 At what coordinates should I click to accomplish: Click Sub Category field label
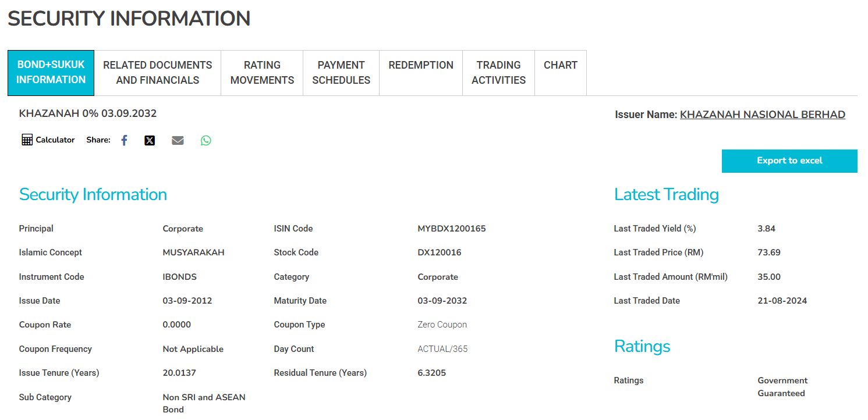tap(45, 397)
